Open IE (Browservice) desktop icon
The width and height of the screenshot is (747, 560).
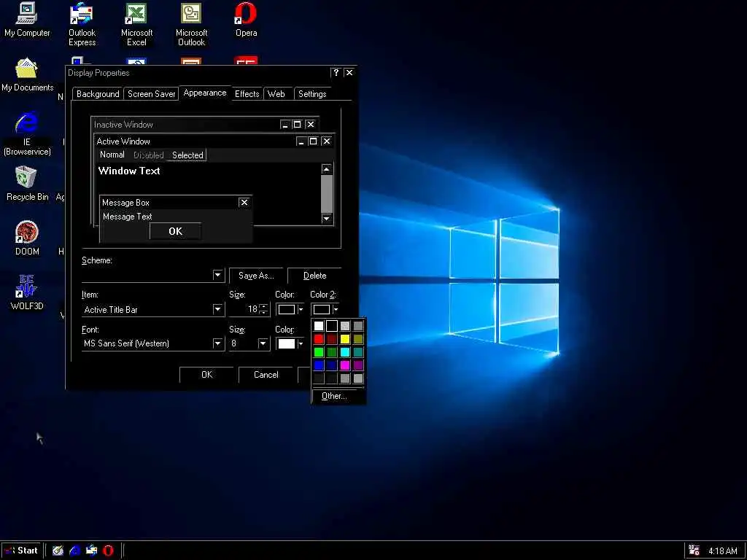(27, 134)
